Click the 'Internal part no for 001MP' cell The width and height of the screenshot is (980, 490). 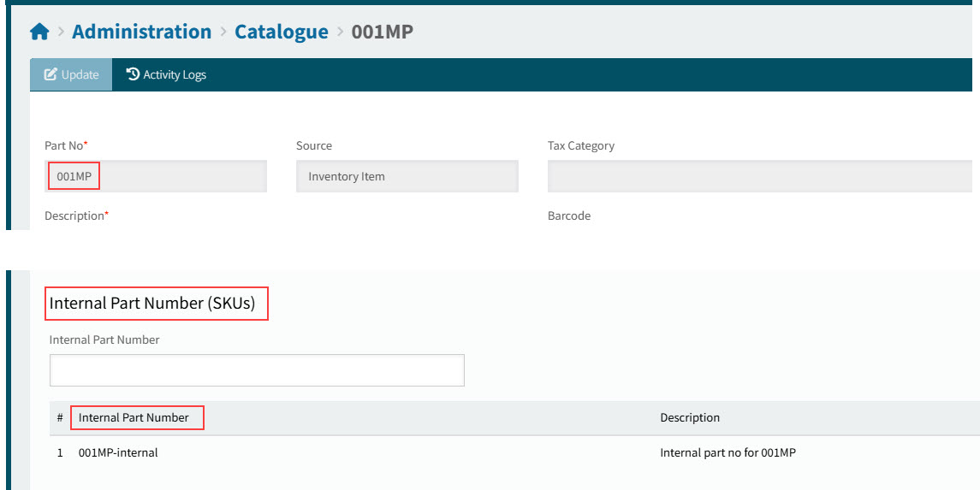click(728, 453)
